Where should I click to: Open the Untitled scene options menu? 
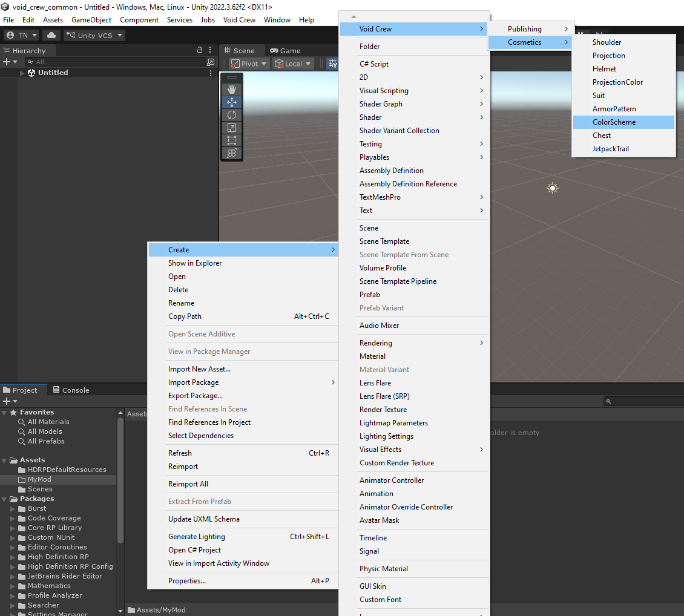[x=211, y=73]
